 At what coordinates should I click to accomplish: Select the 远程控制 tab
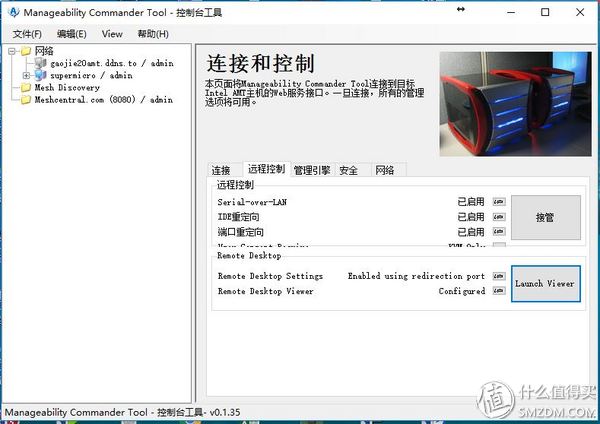point(266,169)
